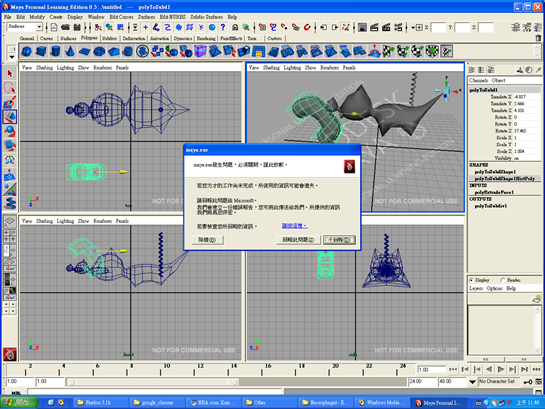545x409 pixels.
Task: Open Windows Media taskbar button
Action: [381, 402]
